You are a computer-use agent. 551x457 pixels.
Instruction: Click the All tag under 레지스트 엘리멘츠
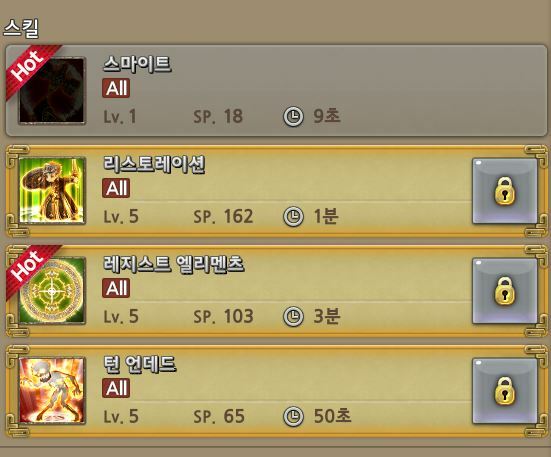tap(116, 288)
